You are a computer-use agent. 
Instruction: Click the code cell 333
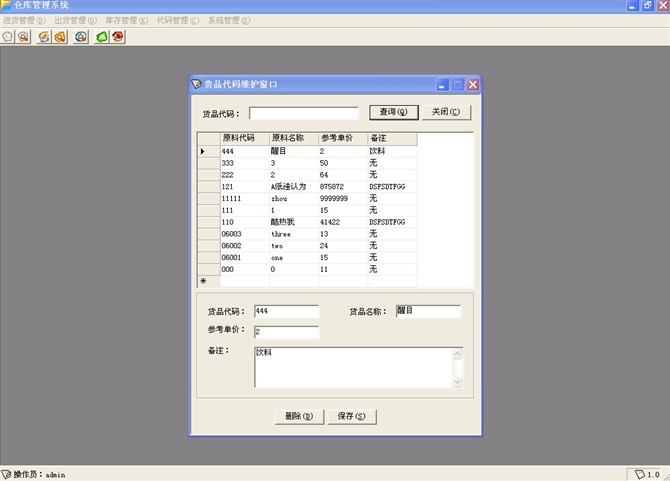[x=245, y=163]
